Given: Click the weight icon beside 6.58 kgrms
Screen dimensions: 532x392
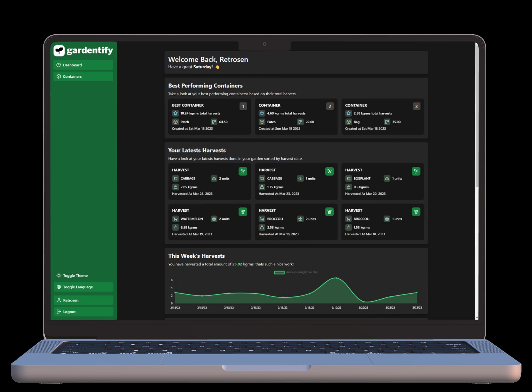Looking at the screenshot, I should point(176,227).
